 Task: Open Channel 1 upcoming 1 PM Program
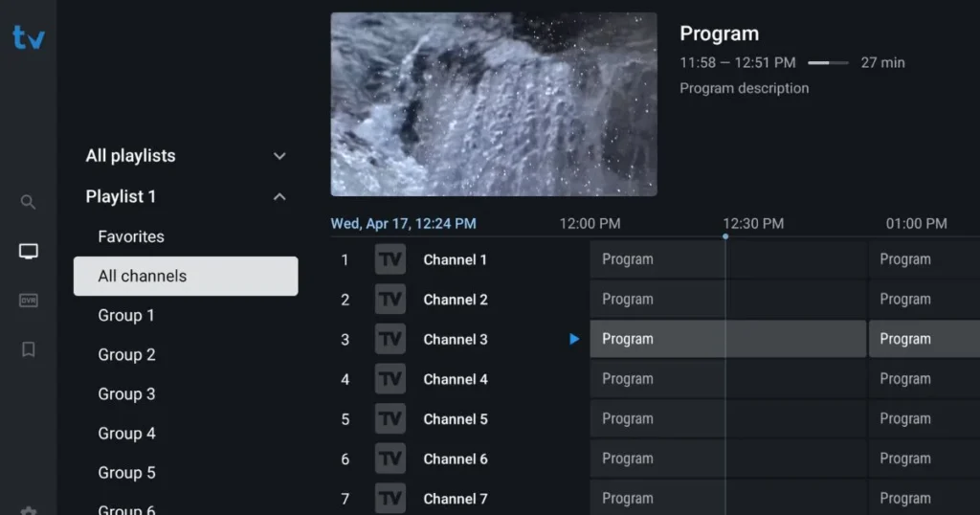click(x=924, y=259)
